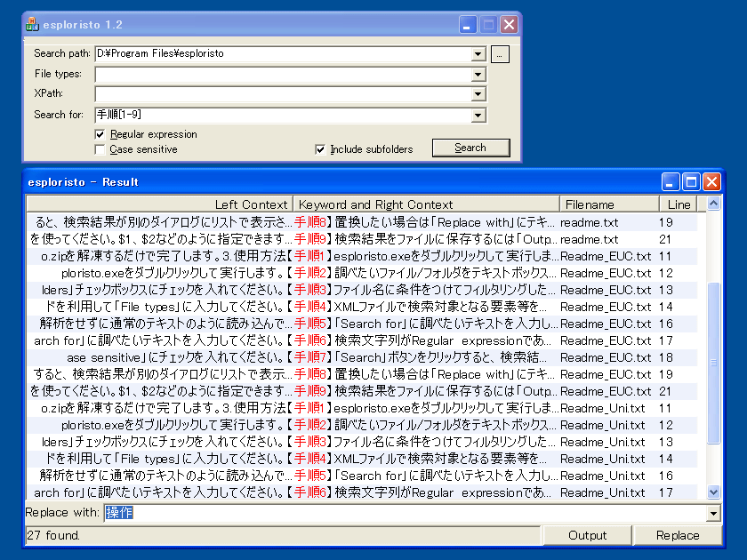
Task: Sort by Keyword and Right Context header
Action: 426,204
